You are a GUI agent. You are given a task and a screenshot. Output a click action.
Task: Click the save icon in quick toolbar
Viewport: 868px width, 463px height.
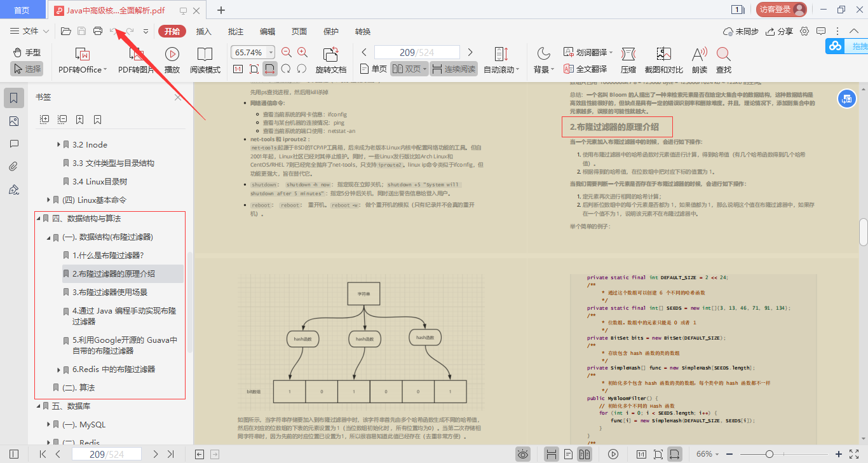point(81,31)
